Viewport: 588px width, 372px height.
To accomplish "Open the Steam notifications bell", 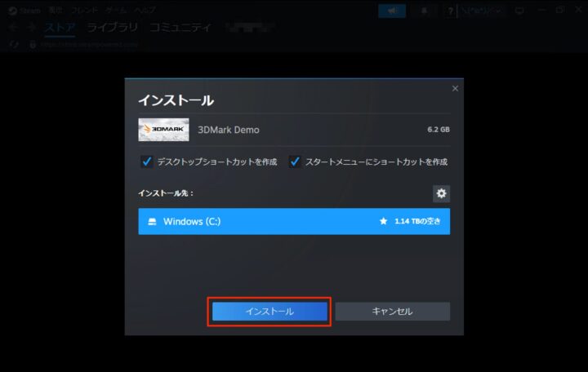I will [x=425, y=11].
